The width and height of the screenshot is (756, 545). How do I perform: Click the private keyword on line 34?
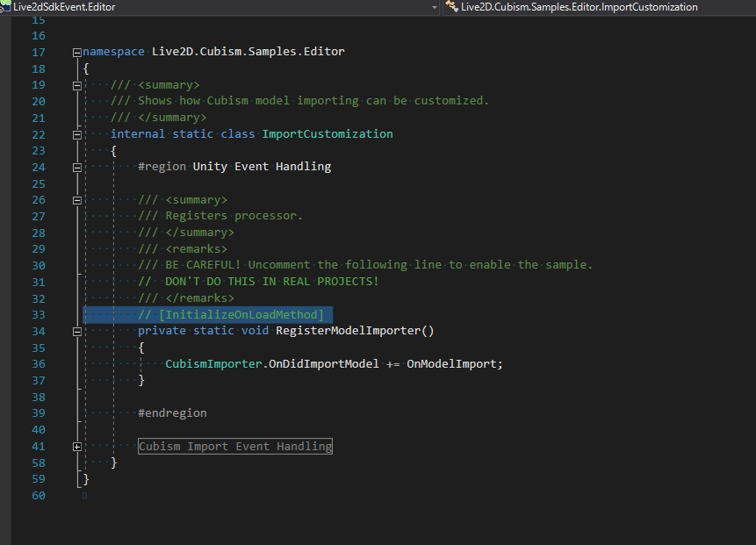[x=162, y=331]
